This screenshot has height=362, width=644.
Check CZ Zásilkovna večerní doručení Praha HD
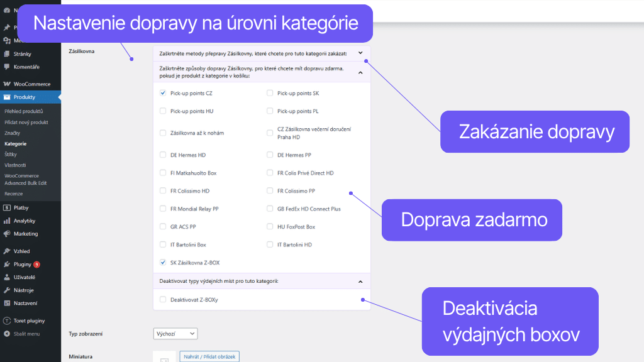(x=270, y=133)
